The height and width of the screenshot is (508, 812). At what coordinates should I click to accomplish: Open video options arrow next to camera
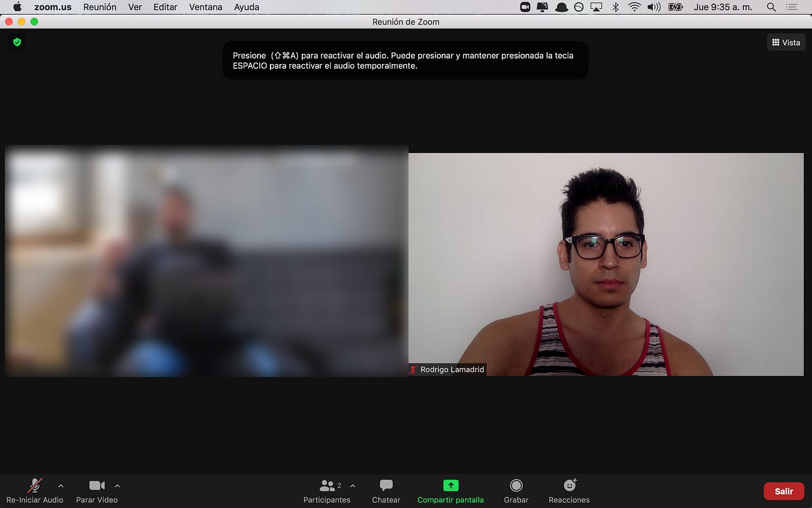tap(117, 486)
